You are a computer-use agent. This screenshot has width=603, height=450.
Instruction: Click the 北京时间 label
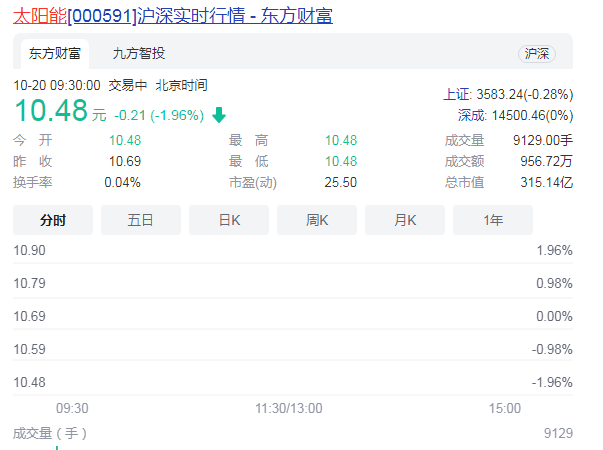182,85
